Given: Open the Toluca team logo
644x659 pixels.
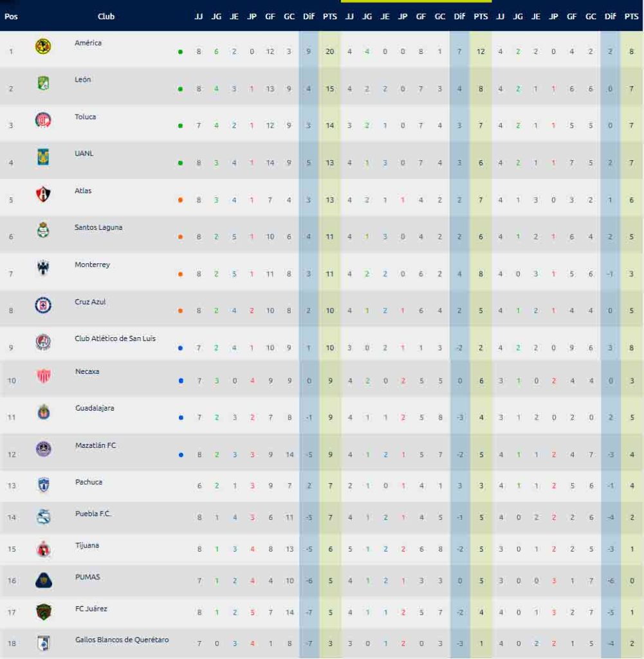Looking at the screenshot, I should pyautogui.click(x=43, y=120).
